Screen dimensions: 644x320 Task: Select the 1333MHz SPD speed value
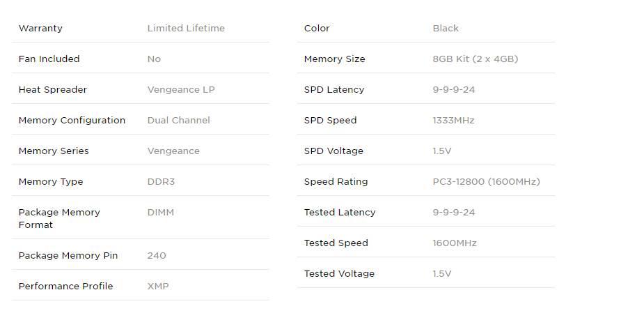click(453, 120)
